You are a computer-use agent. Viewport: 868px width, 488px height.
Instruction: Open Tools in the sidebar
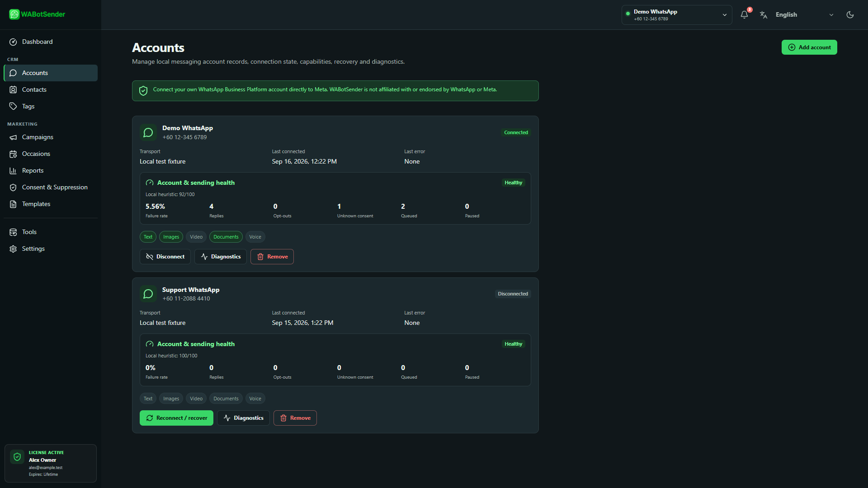pyautogui.click(x=51, y=232)
